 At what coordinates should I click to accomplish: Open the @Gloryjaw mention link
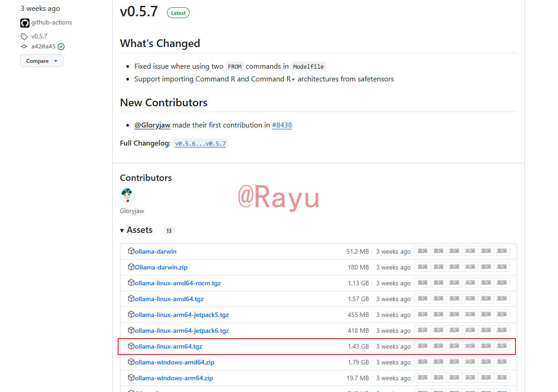152,125
